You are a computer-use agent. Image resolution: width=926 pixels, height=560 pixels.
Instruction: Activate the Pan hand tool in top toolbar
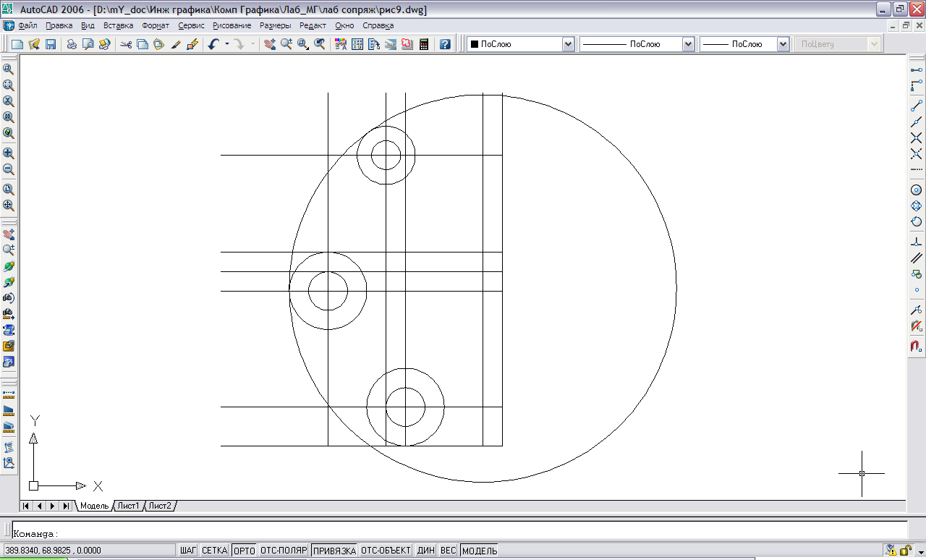pos(270,44)
